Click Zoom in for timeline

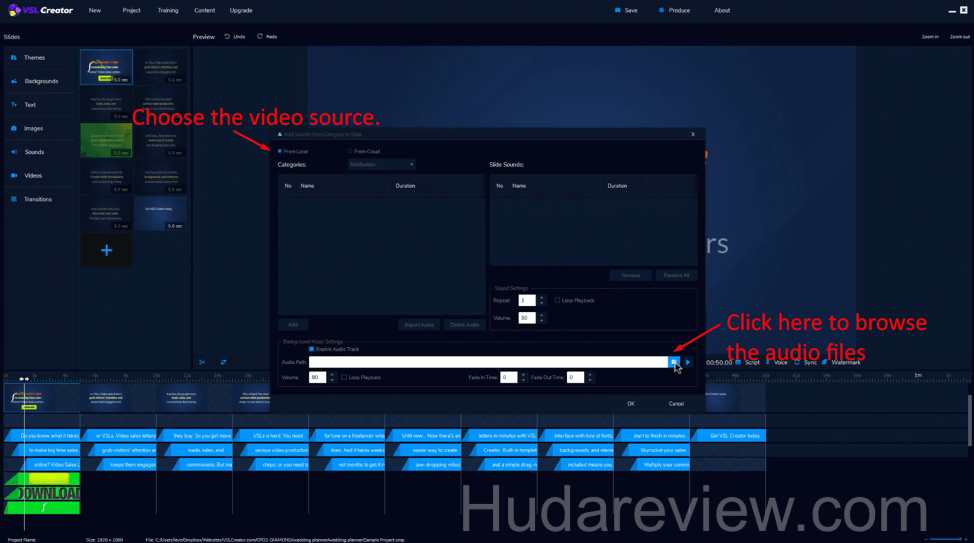click(x=930, y=37)
